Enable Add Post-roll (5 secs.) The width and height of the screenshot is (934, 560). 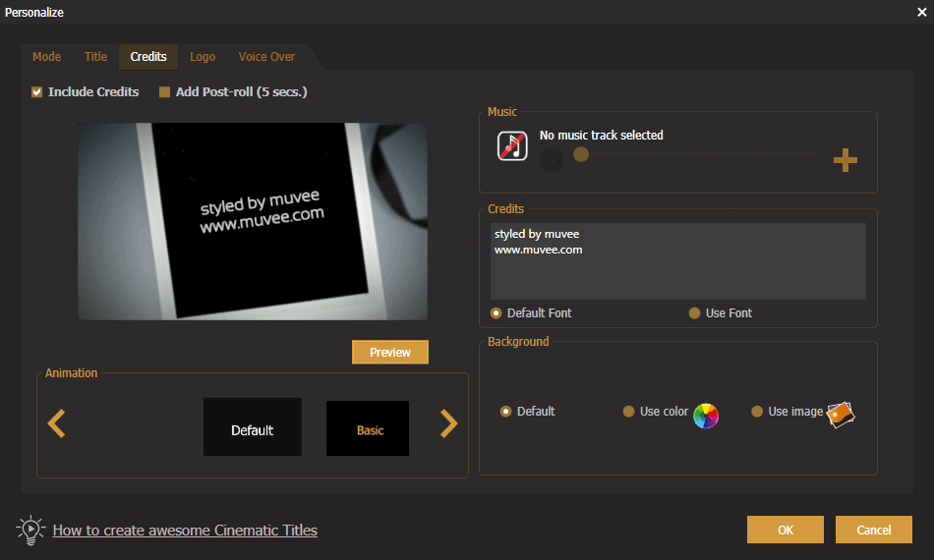tap(164, 91)
